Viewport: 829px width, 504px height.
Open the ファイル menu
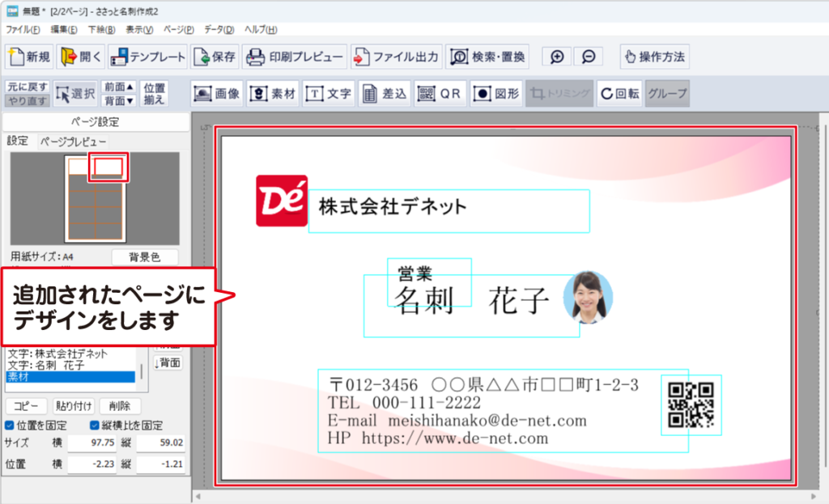click(23, 30)
